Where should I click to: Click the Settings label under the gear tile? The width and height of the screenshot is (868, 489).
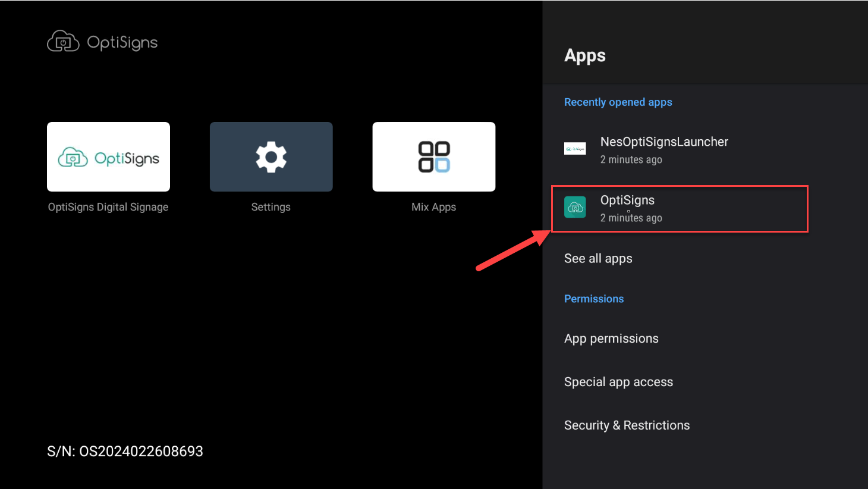coord(271,207)
